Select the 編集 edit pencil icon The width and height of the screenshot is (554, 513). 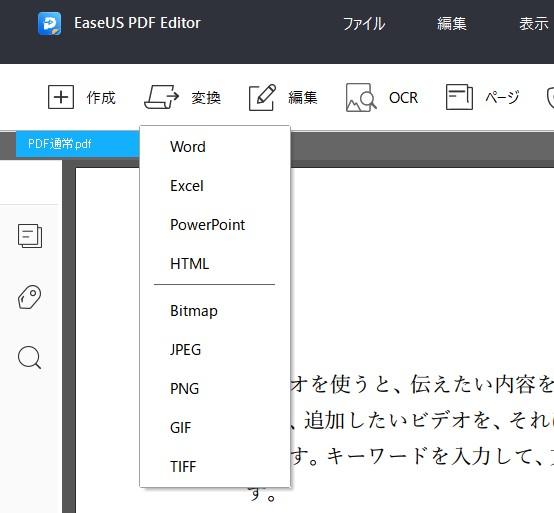point(263,97)
